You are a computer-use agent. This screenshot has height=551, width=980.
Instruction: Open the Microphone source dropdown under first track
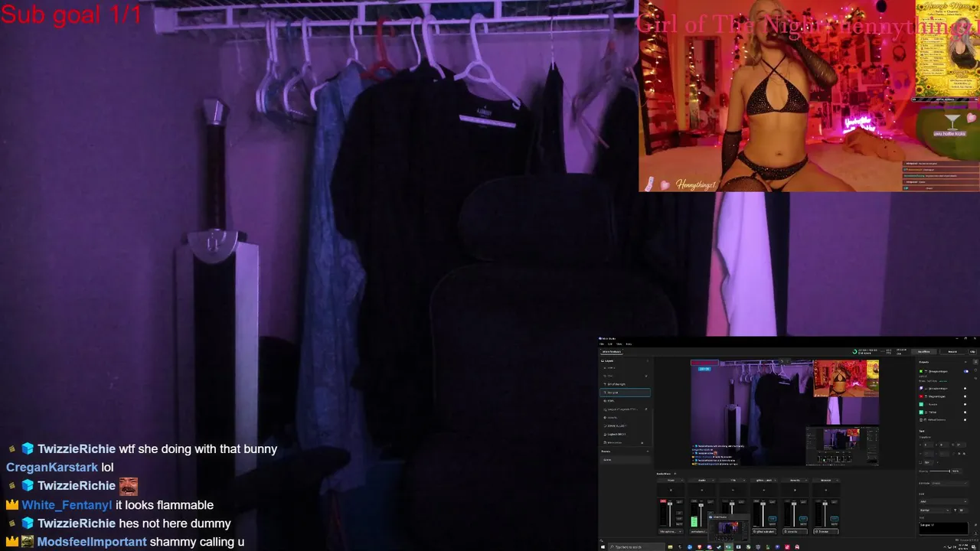671,532
